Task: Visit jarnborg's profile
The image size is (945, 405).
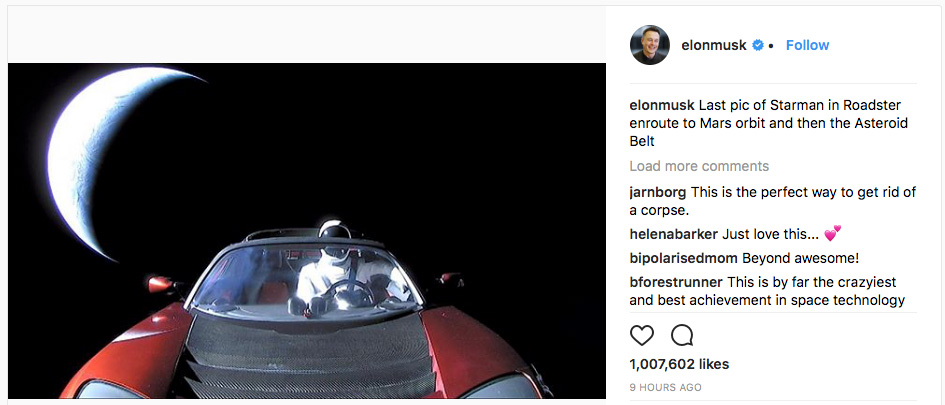Action: [658, 193]
